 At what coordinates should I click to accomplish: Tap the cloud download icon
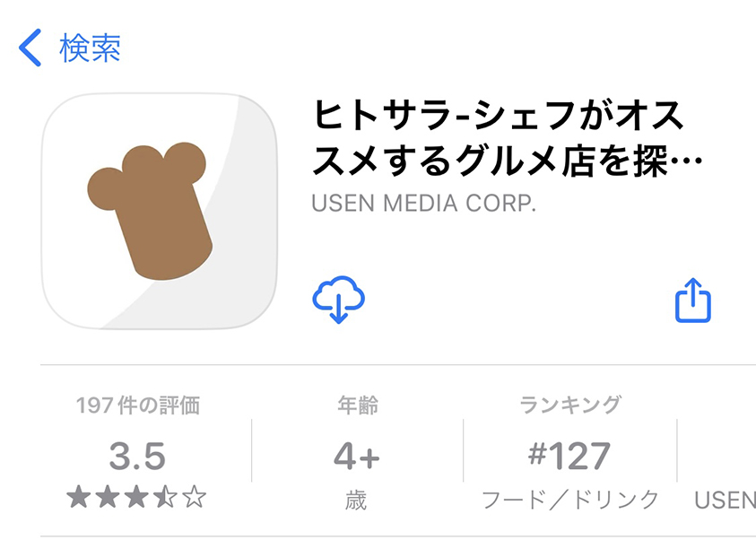pyautogui.click(x=338, y=300)
